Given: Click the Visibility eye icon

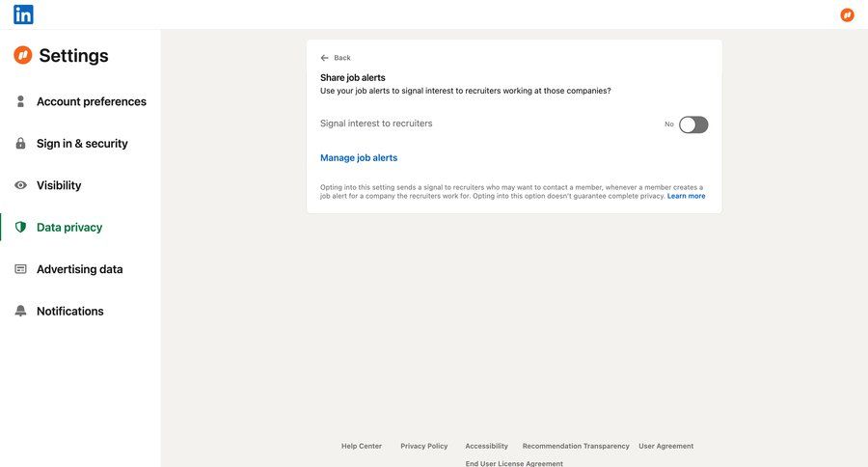Looking at the screenshot, I should (20, 185).
